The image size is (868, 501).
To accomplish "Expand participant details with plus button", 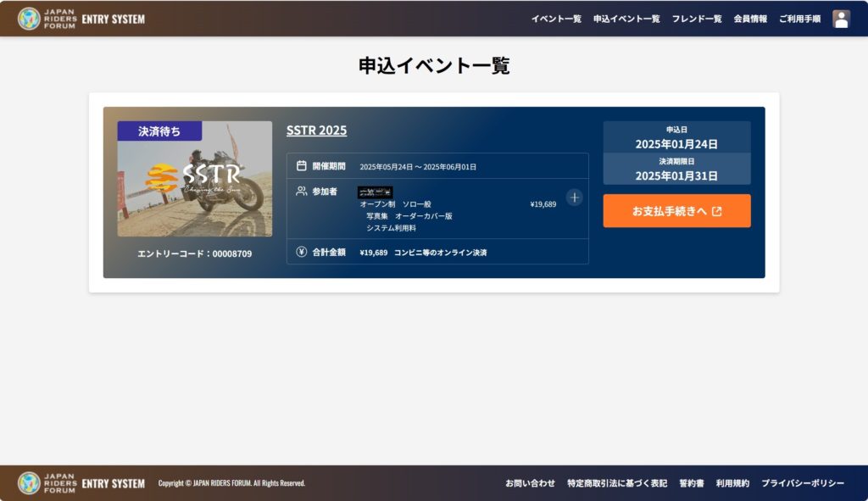I will pyautogui.click(x=574, y=198).
